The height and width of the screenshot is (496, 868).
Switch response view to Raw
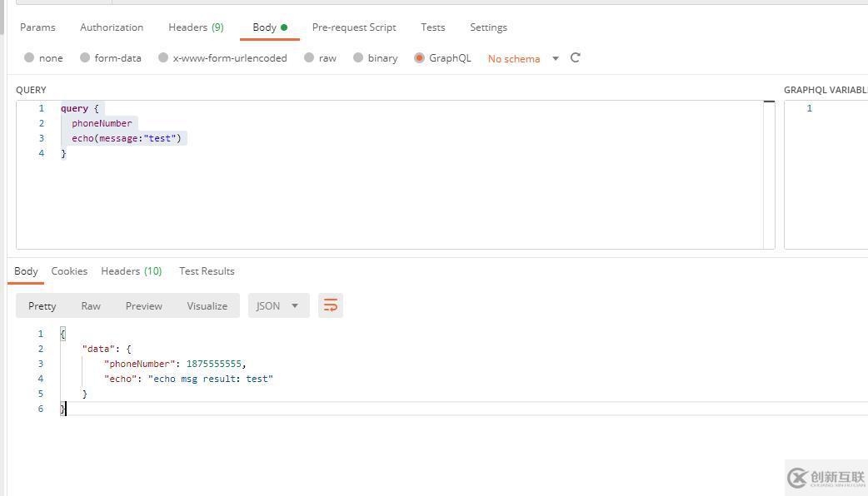pos(91,305)
